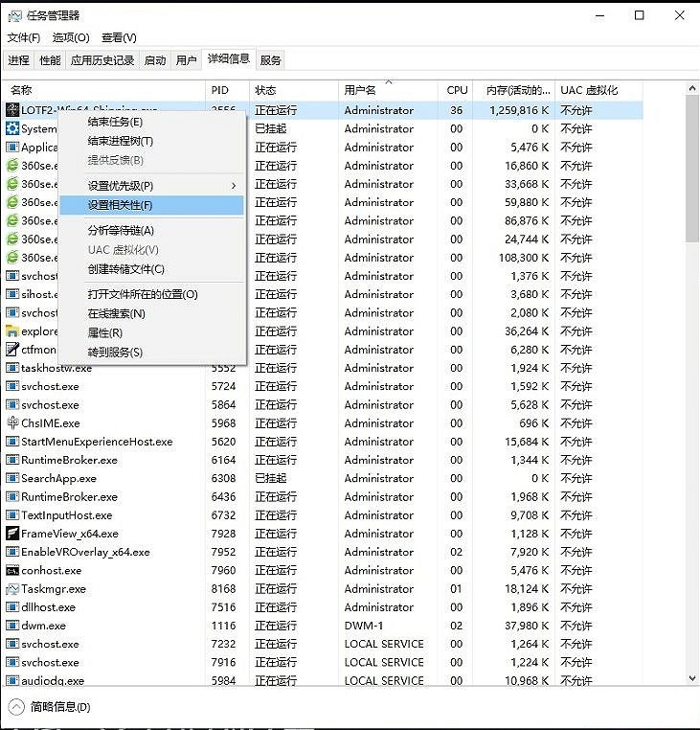Click the conhost.exe console icon
The width and height of the screenshot is (700, 730).
click(13, 571)
